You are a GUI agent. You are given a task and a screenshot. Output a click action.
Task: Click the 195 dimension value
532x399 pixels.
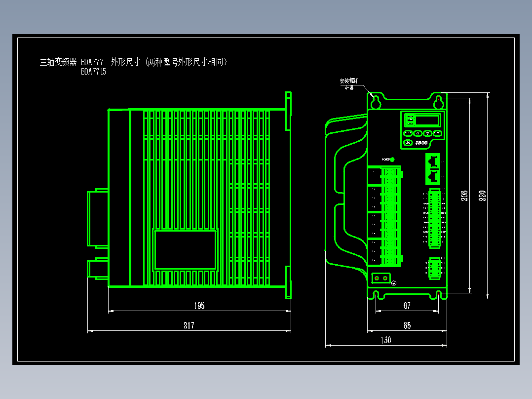[x=199, y=306]
